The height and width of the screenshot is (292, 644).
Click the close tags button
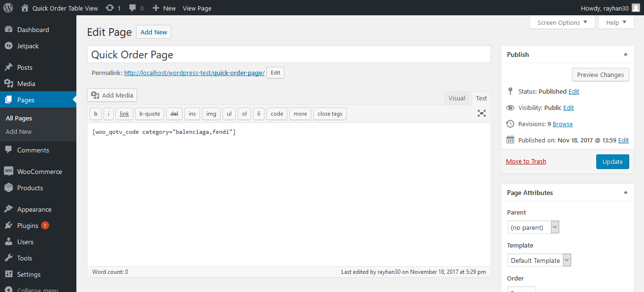tap(330, 114)
